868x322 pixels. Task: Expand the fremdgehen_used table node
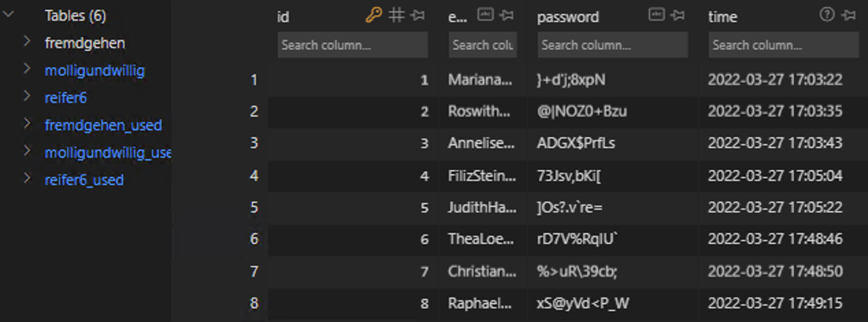tap(27, 125)
